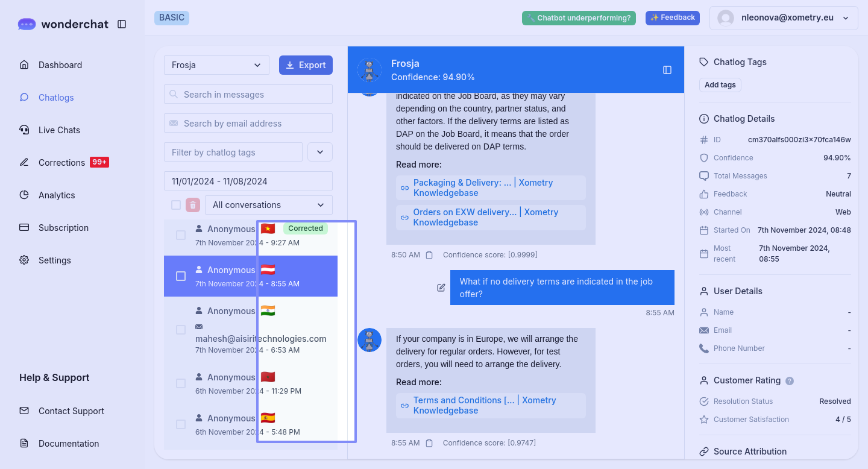Click the Add tags button
The image size is (868, 469).
point(720,85)
